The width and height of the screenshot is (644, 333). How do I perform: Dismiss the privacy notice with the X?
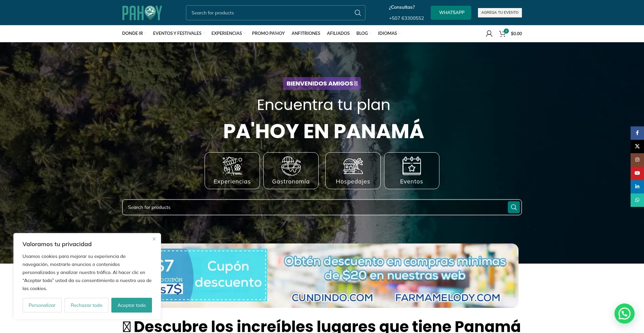coord(154,239)
